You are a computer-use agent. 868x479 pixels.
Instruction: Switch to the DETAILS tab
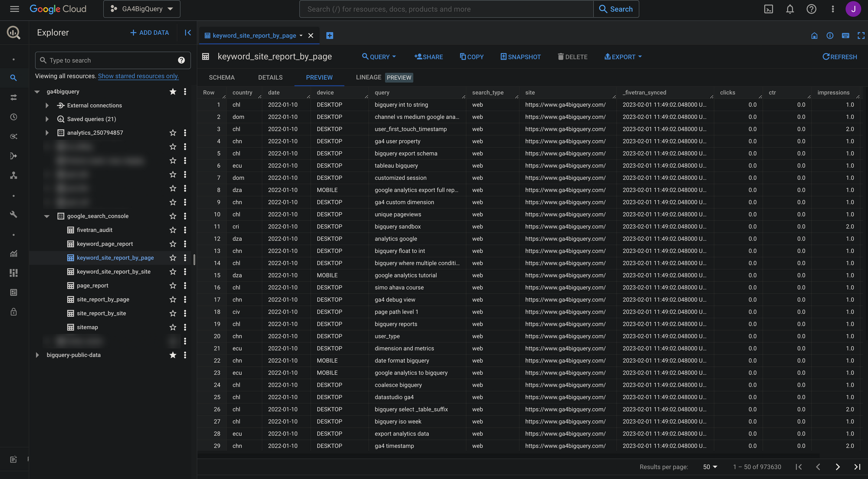270,78
